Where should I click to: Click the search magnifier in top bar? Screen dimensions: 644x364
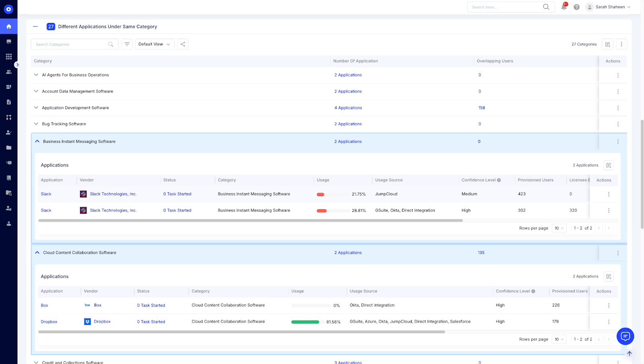(546, 7)
